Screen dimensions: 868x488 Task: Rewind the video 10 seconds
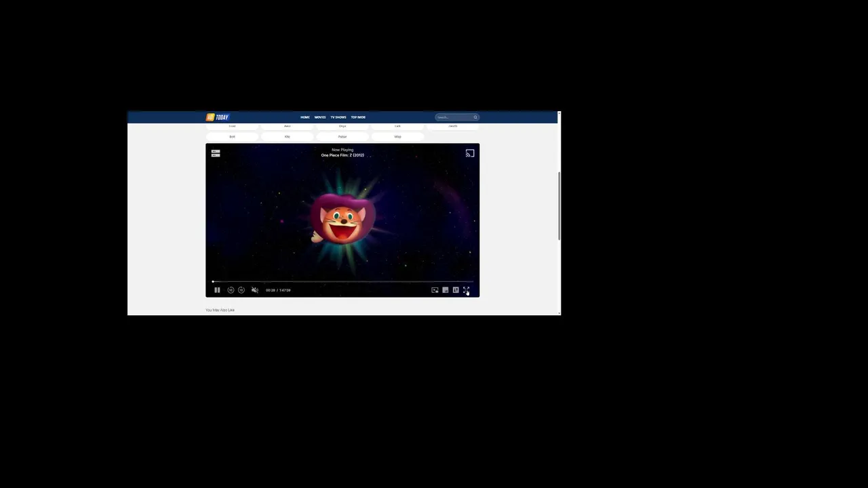tap(231, 290)
